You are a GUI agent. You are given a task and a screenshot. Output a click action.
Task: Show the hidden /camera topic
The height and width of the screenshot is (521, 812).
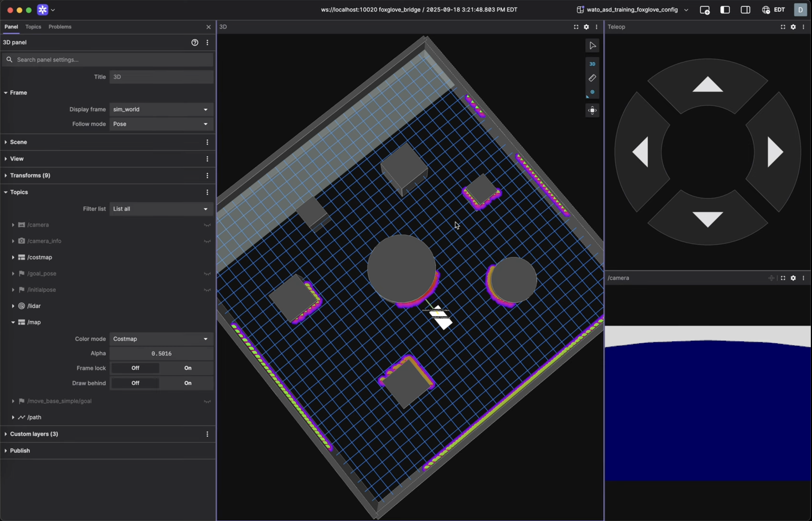click(207, 225)
